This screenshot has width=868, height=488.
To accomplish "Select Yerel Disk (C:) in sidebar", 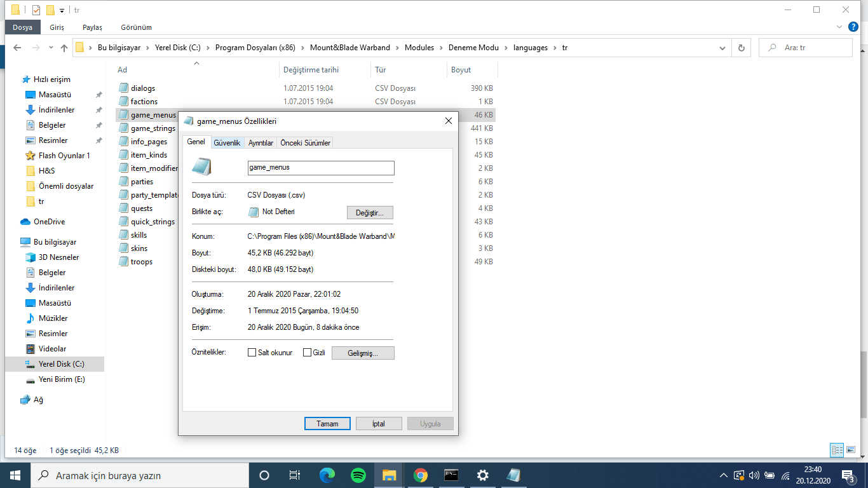I will 61,364.
